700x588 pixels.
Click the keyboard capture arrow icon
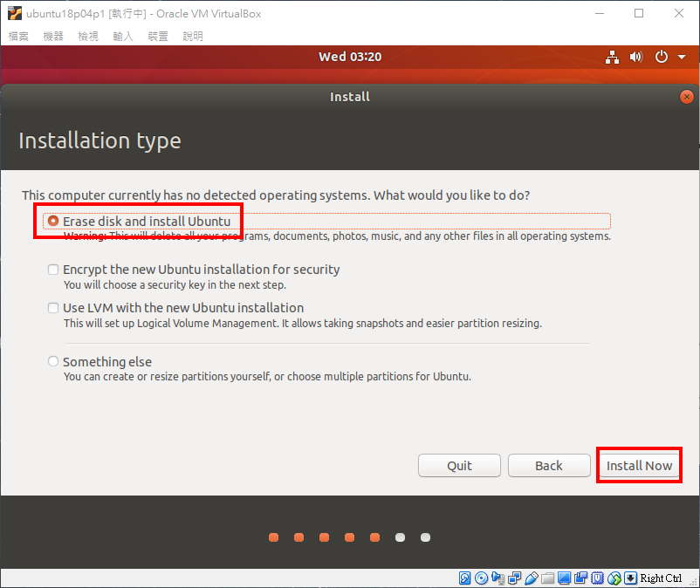(x=630, y=578)
